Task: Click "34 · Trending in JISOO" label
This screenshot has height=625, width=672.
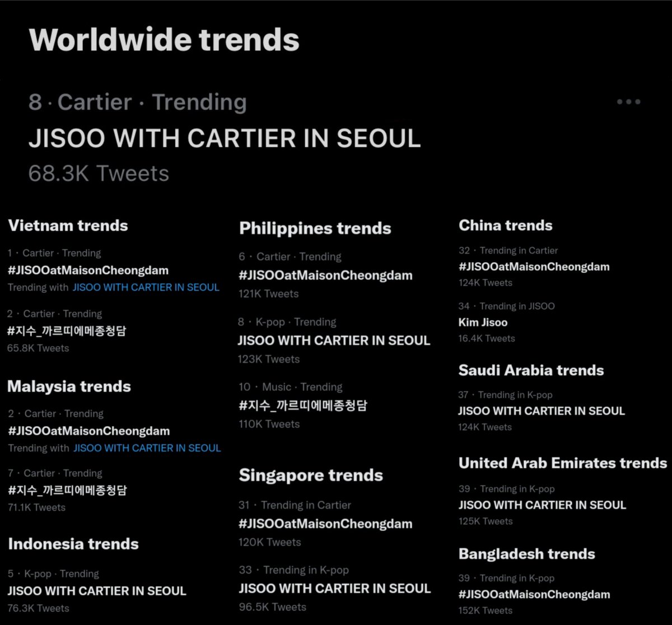Action: (x=506, y=306)
